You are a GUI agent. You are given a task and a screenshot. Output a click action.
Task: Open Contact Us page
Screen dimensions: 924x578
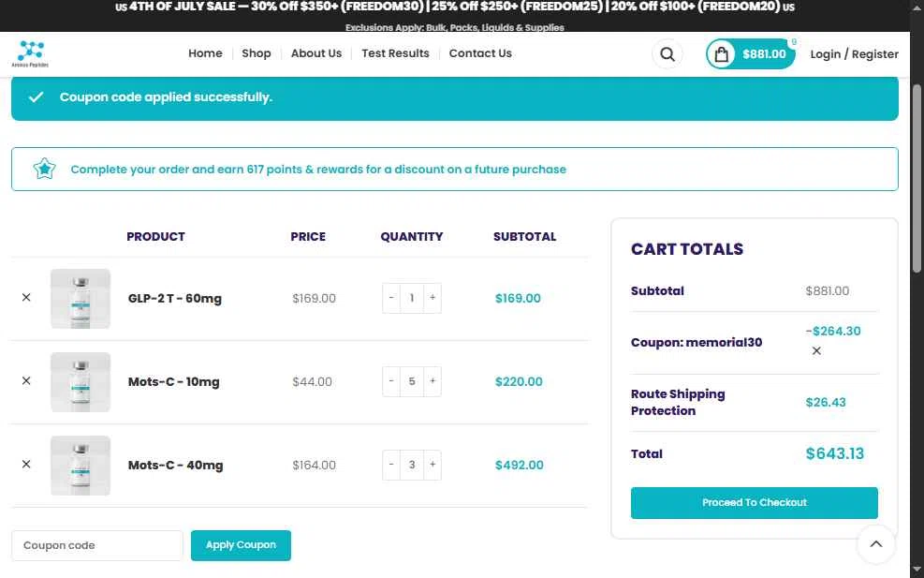pyautogui.click(x=480, y=53)
